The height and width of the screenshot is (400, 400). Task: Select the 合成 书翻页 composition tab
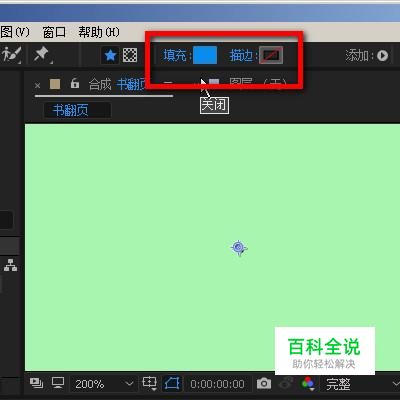tap(117, 85)
